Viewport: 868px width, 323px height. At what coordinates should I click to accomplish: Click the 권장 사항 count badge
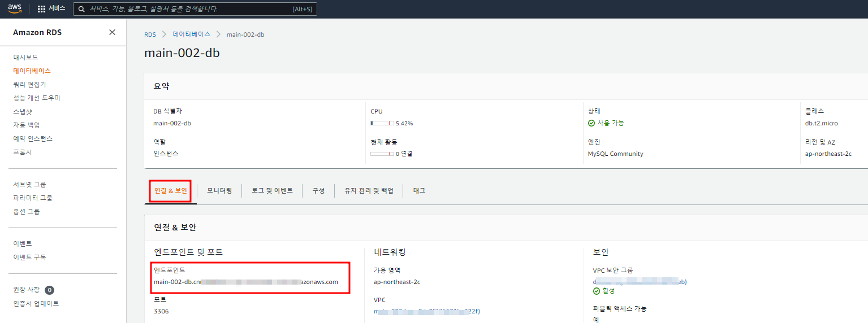(49, 290)
